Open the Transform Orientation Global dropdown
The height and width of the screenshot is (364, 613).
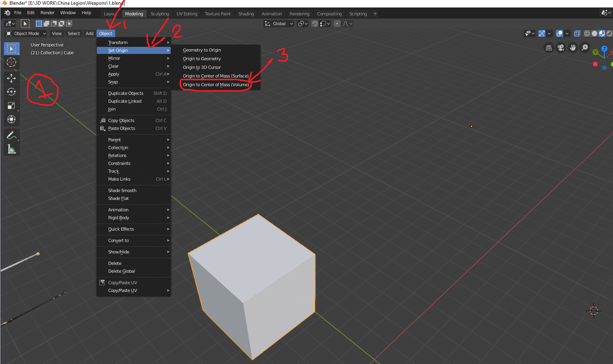point(278,24)
